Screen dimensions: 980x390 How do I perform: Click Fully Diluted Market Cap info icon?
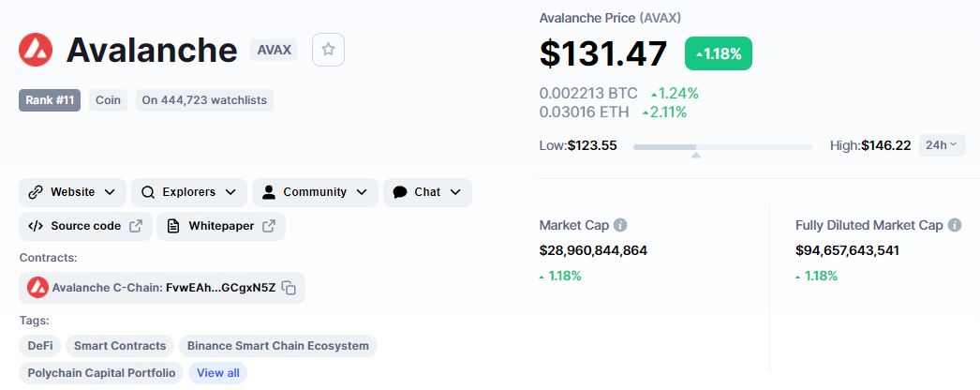tap(955, 225)
